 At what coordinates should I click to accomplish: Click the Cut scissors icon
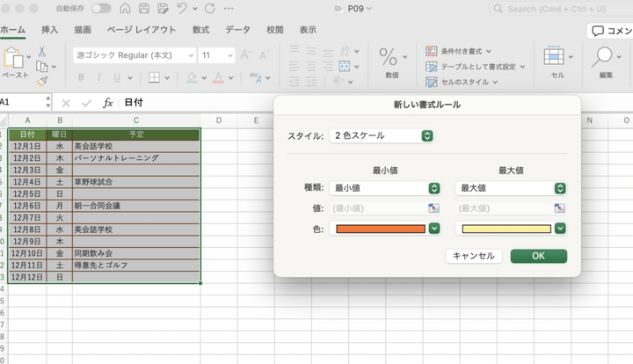(x=41, y=52)
